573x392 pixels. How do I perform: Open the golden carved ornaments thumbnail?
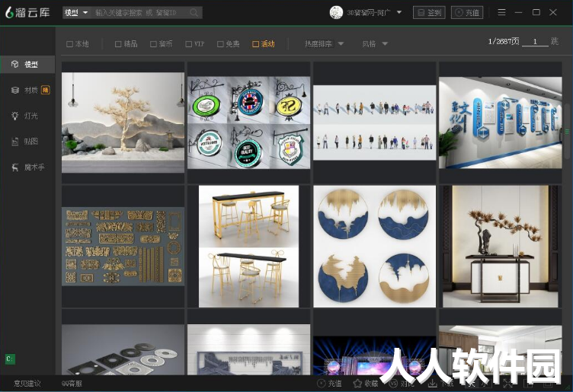point(123,247)
